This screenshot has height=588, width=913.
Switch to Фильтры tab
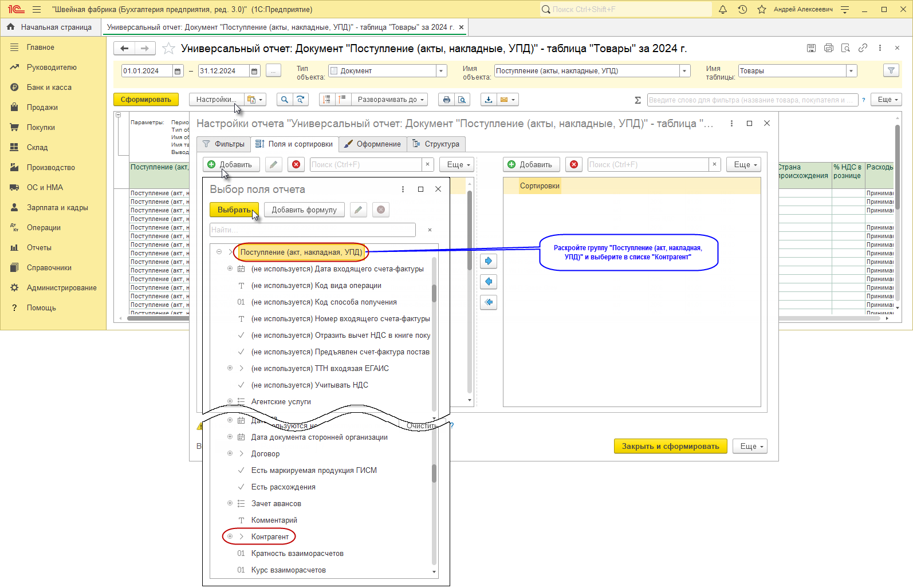point(224,144)
